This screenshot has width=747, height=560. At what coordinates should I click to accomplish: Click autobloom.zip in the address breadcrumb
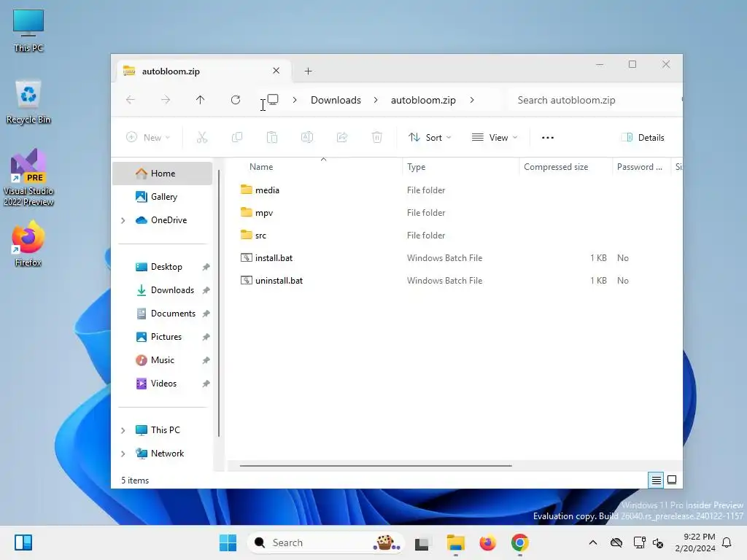click(x=423, y=100)
